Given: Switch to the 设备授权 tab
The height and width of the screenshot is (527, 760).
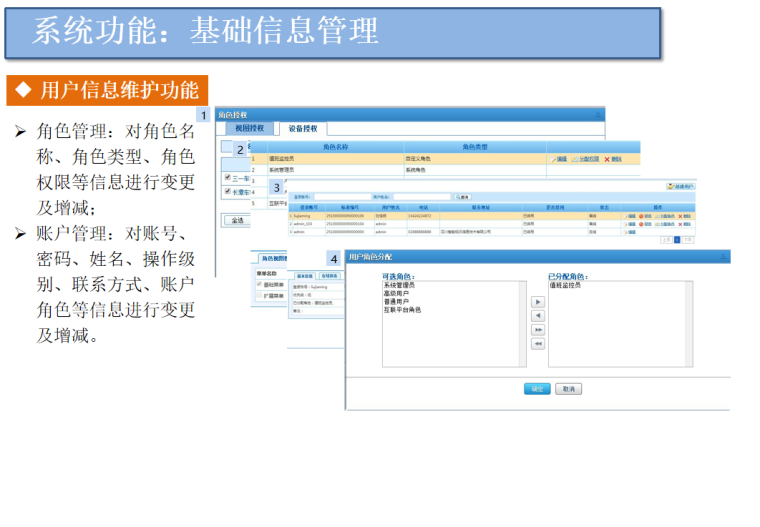Looking at the screenshot, I should [x=303, y=128].
